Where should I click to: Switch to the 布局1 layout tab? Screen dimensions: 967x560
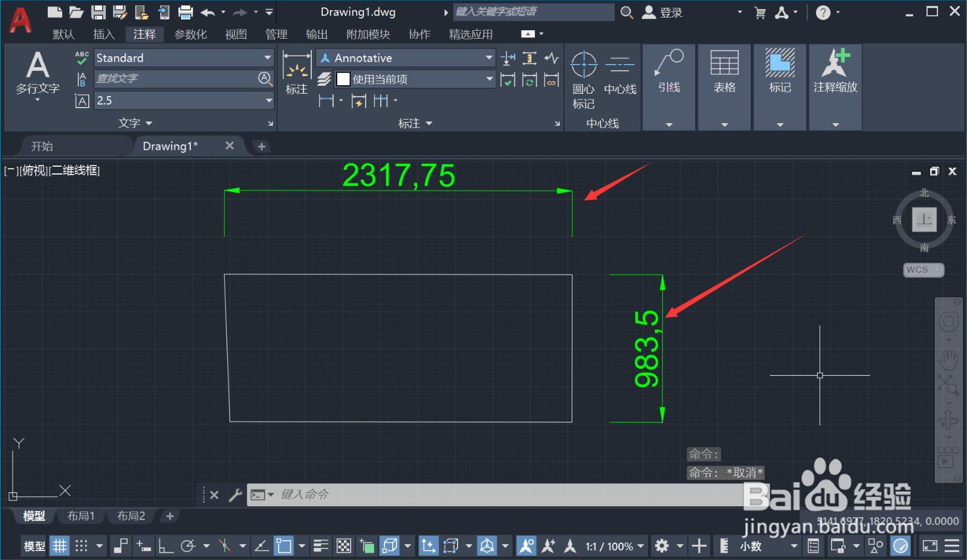coord(80,516)
